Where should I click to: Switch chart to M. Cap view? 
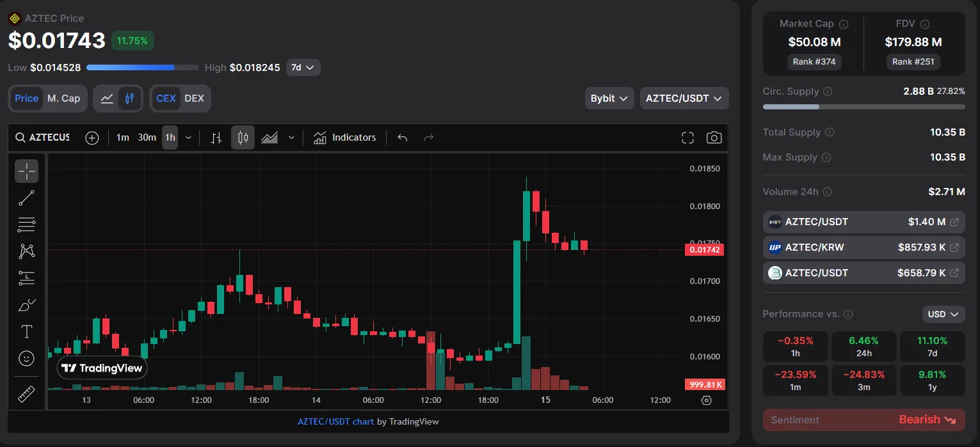click(64, 98)
